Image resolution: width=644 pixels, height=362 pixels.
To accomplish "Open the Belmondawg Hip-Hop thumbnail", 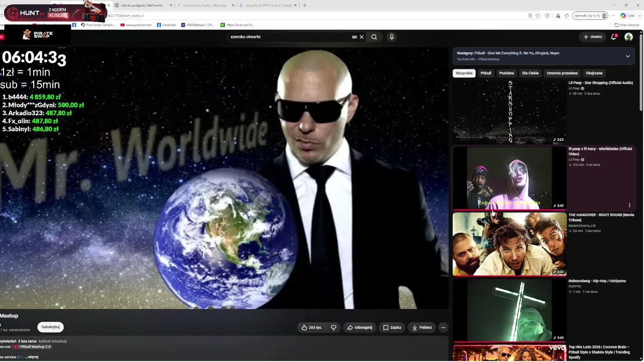I will pos(509,310).
